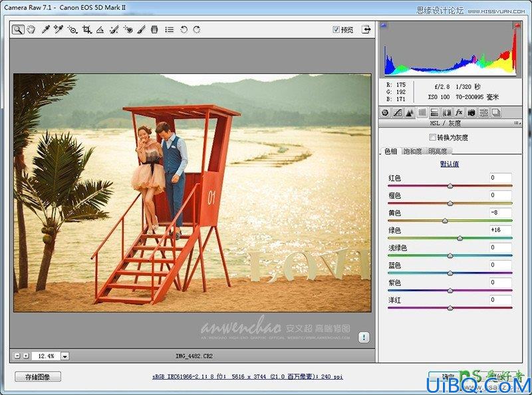Click the 黄色 hue slider handle
This screenshot has height=395, width=532.
445,221
